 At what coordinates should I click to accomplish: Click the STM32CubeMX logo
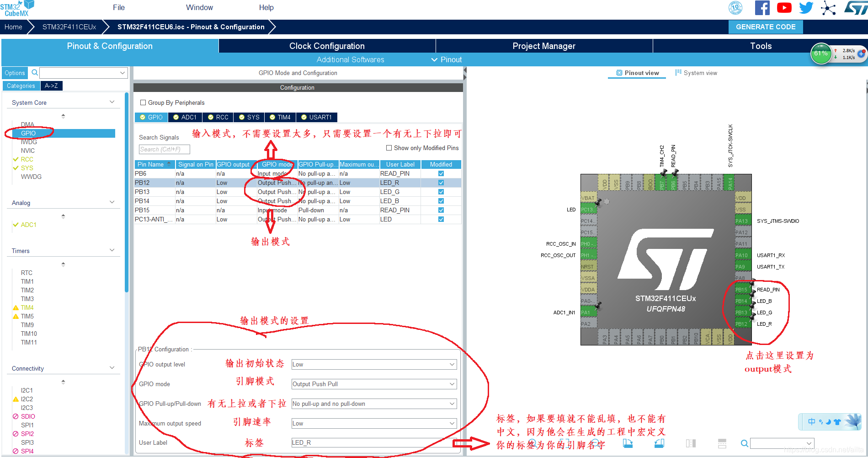click(17, 9)
